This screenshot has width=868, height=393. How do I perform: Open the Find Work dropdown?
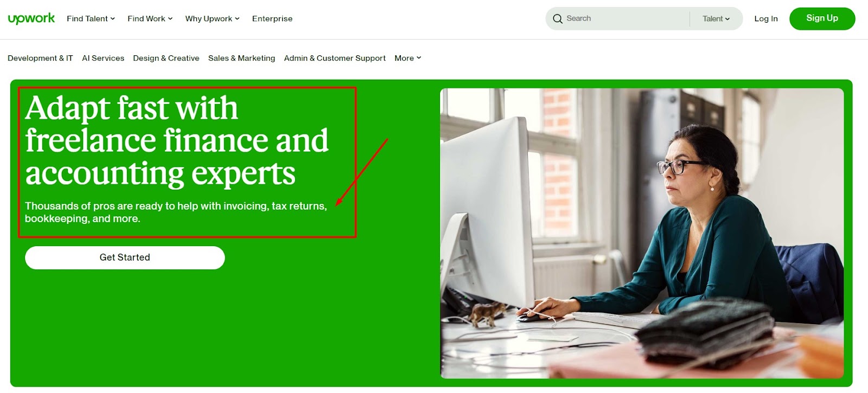(150, 18)
